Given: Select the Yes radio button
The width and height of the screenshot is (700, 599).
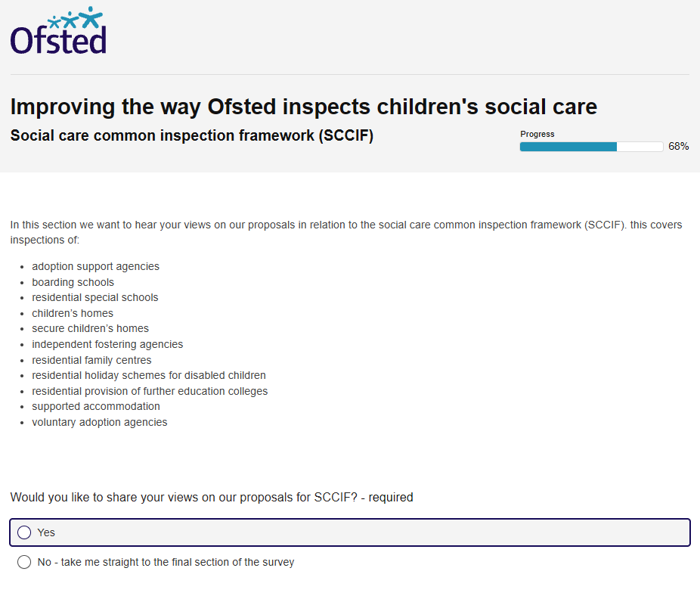Looking at the screenshot, I should [x=24, y=532].
